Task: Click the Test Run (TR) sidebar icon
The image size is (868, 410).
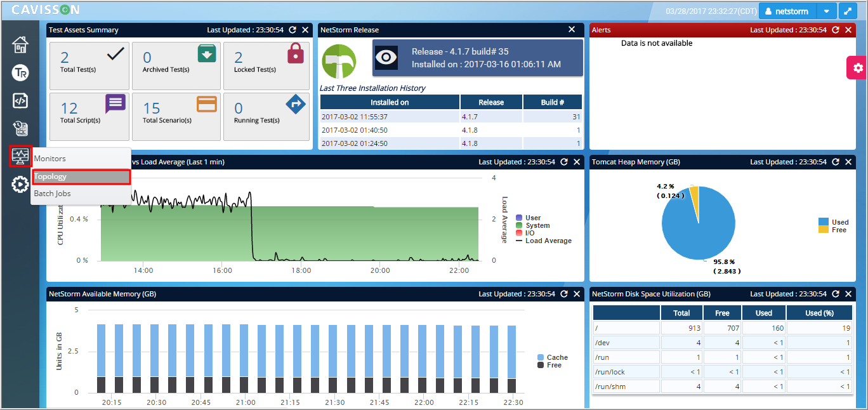Action: pos(20,73)
